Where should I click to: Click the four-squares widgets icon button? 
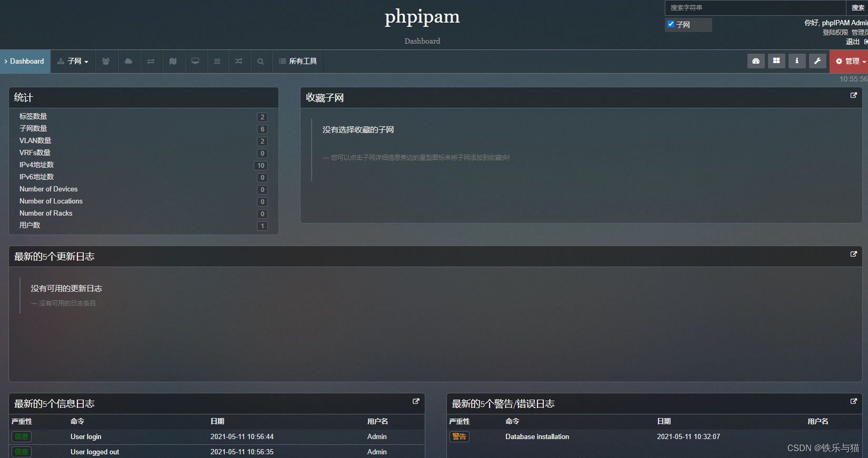[776, 61]
